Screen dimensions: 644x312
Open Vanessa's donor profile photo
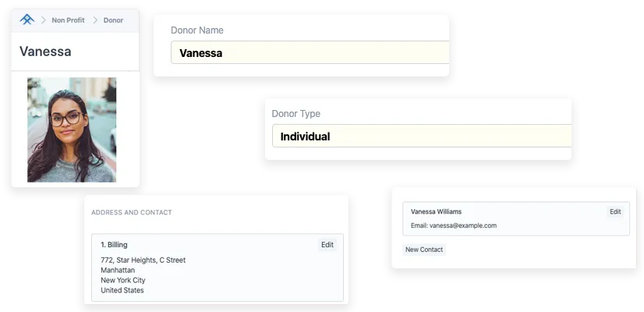click(x=72, y=129)
